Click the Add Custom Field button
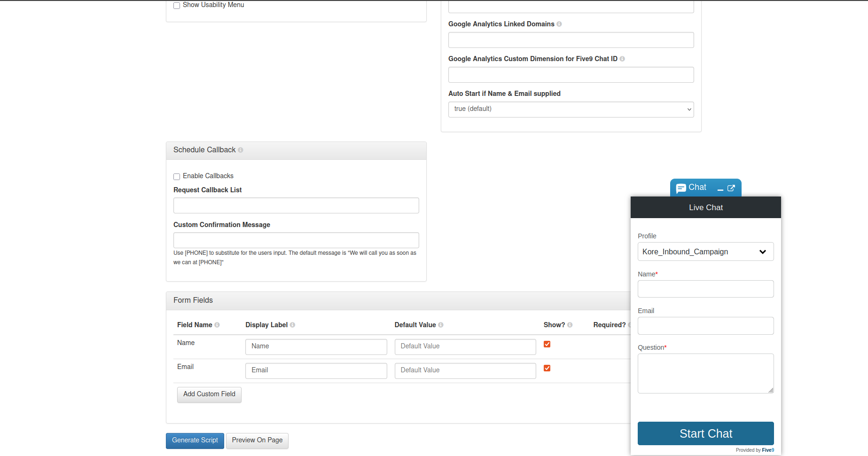The image size is (868, 456). (209, 395)
